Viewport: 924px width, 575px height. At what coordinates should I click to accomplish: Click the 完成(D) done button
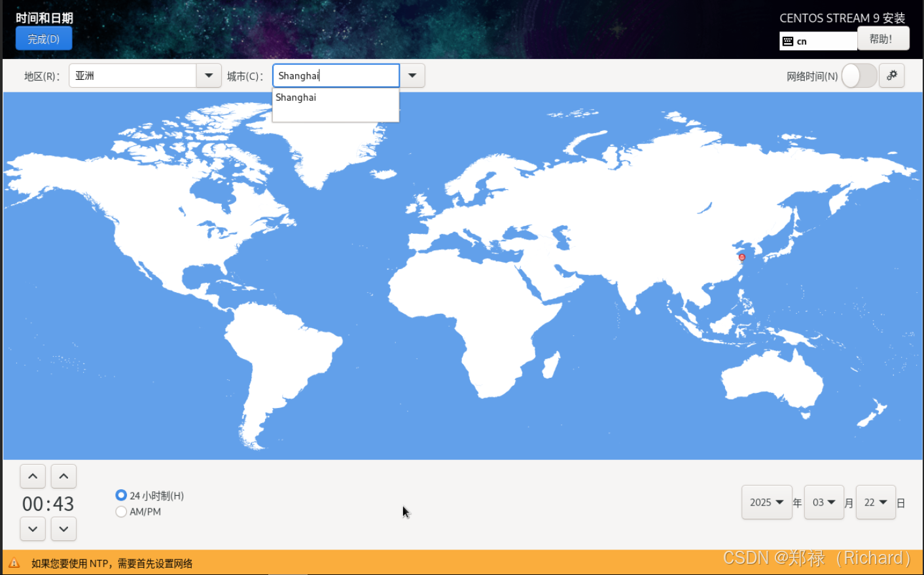(44, 39)
